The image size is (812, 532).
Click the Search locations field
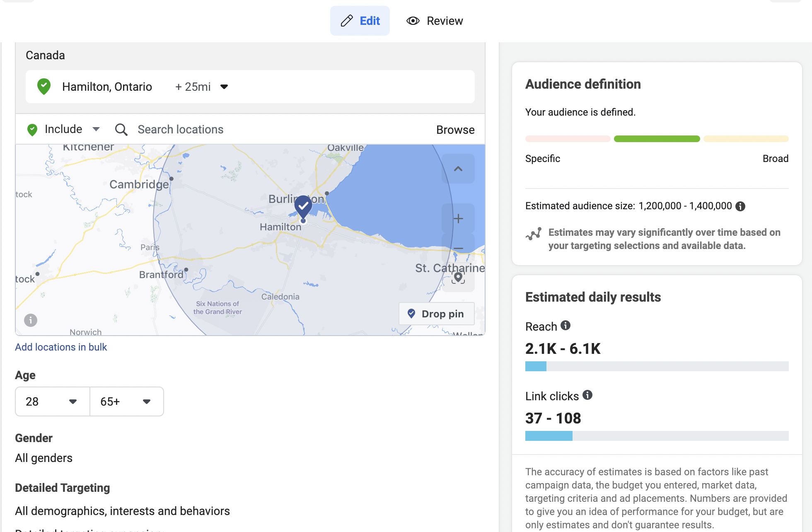click(181, 130)
